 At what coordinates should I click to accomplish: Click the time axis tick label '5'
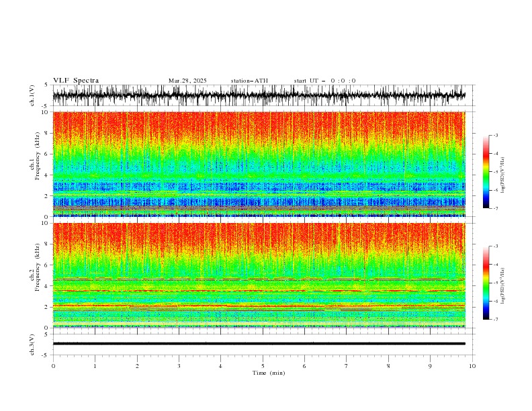coord(263,366)
